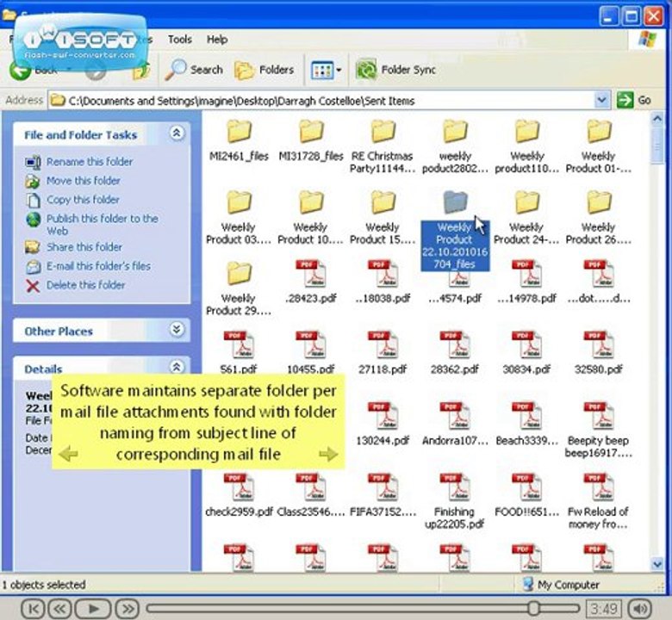Screen dimensions: 672x620
Task: Select the 28362.pdf file
Action: [455, 353]
